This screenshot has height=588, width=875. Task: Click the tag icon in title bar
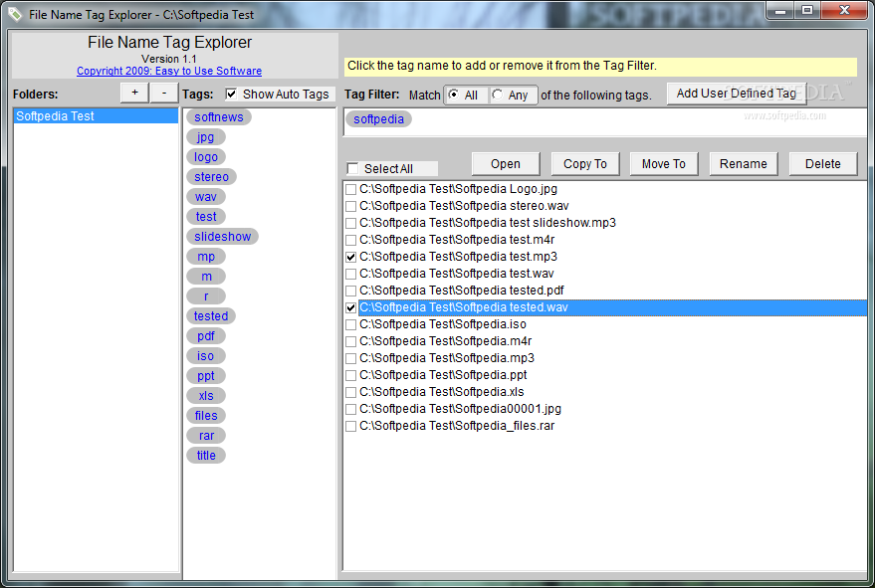pos(15,14)
